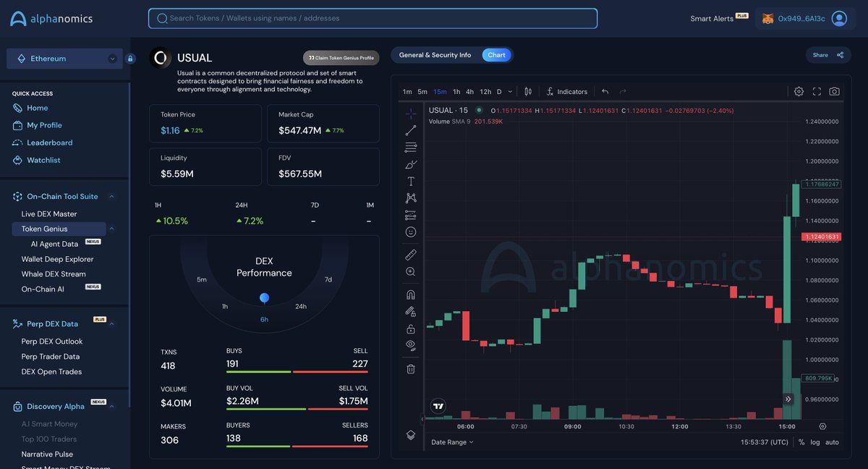
Task: Select the 1m chart interval
Action: point(407,92)
